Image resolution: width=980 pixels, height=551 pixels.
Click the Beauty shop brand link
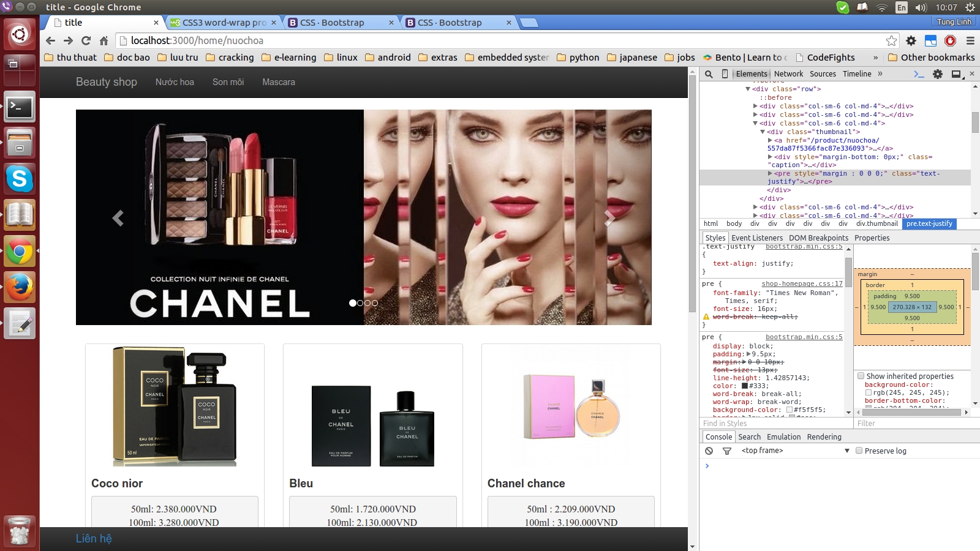point(107,82)
